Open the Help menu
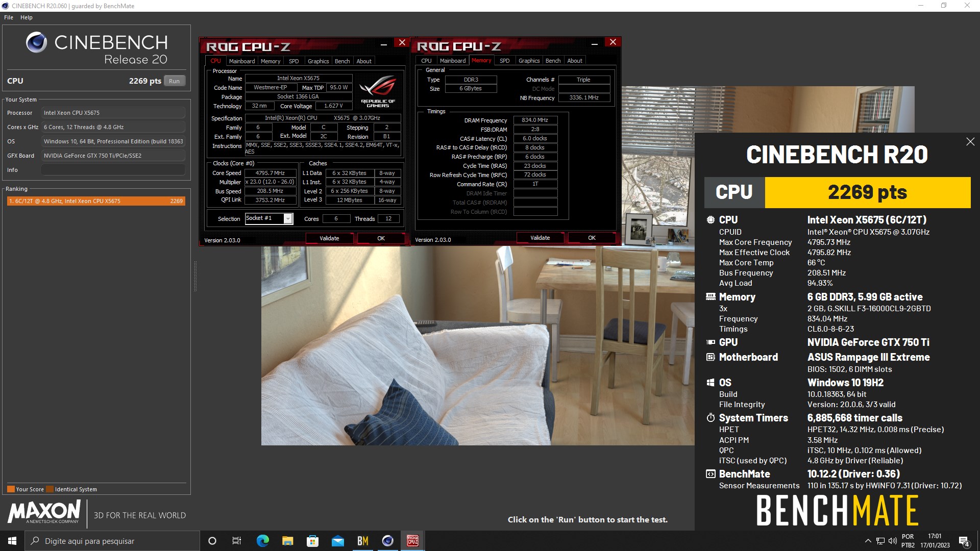 (x=27, y=17)
